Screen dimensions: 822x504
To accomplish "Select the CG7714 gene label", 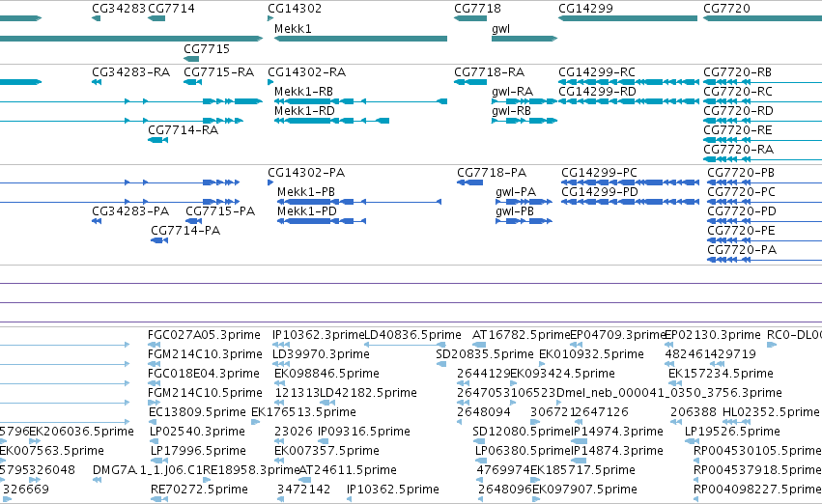I will tap(171, 9).
